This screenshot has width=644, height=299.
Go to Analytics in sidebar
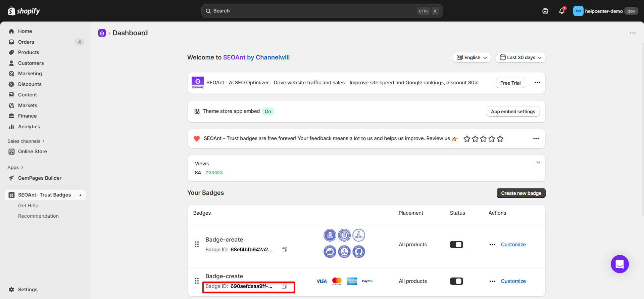pyautogui.click(x=29, y=127)
